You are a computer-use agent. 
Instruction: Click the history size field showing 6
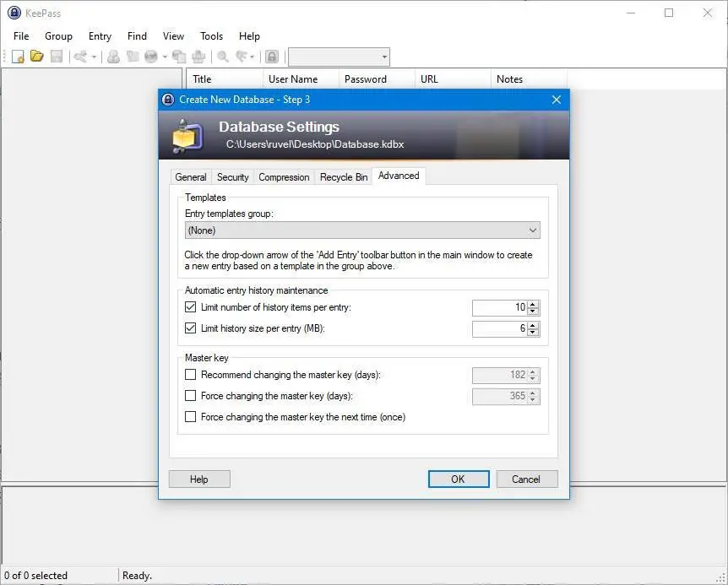pos(500,329)
